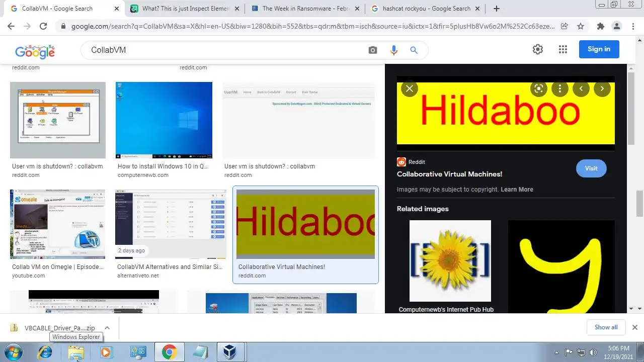Bookmark this page with the star icon
The width and height of the screenshot is (644, 362).
pos(581,26)
